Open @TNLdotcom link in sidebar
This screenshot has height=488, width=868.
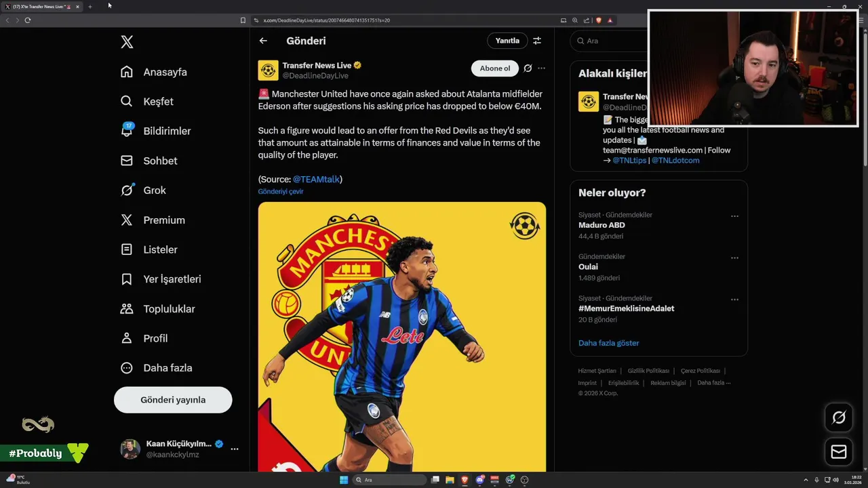(675, 161)
